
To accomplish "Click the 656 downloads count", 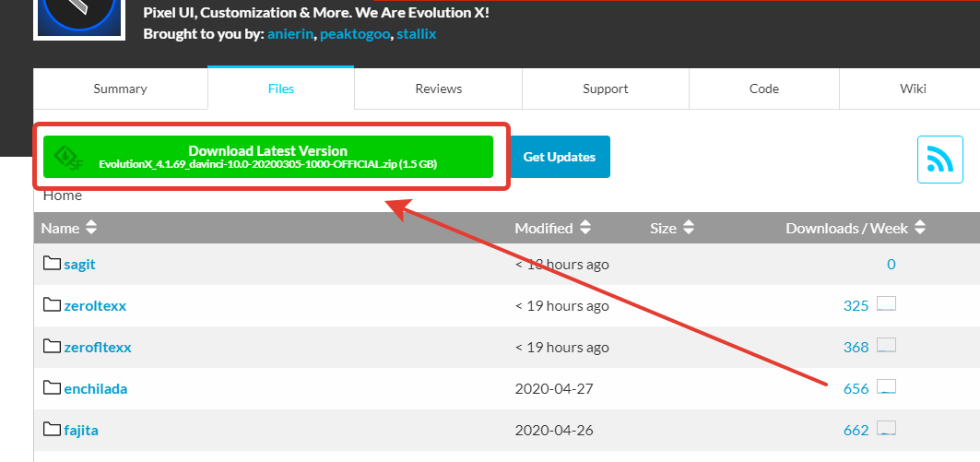I will pyautogui.click(x=856, y=389).
